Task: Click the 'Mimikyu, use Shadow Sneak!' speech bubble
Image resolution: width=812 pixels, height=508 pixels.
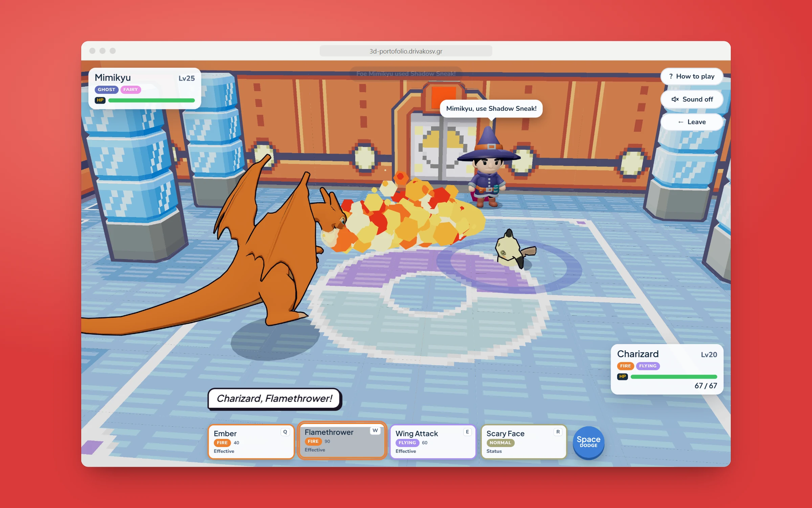Action: point(491,109)
